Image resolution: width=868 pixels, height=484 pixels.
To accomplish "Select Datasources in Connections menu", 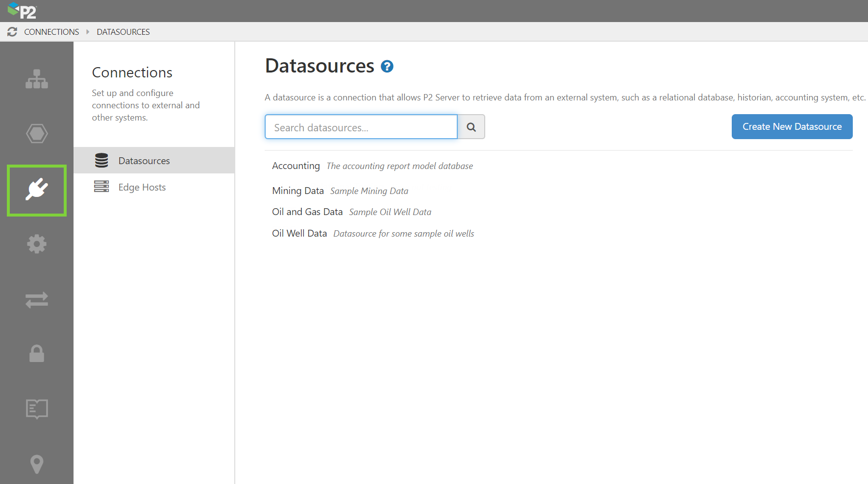I will [144, 161].
